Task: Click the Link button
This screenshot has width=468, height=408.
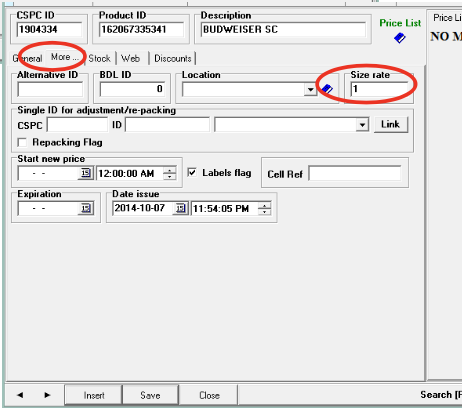Action: [391, 124]
